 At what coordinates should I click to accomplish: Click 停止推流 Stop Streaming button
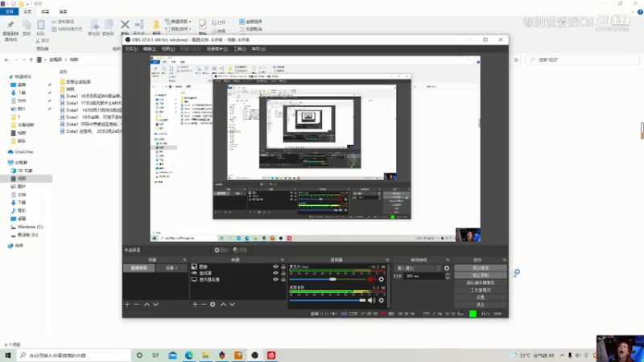point(481,268)
